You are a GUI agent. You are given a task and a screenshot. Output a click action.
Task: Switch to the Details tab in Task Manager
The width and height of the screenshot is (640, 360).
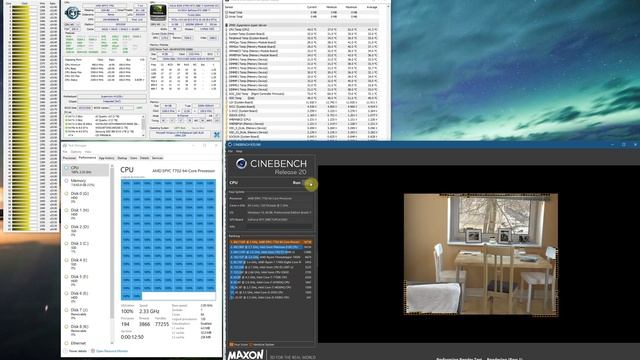tap(144, 158)
